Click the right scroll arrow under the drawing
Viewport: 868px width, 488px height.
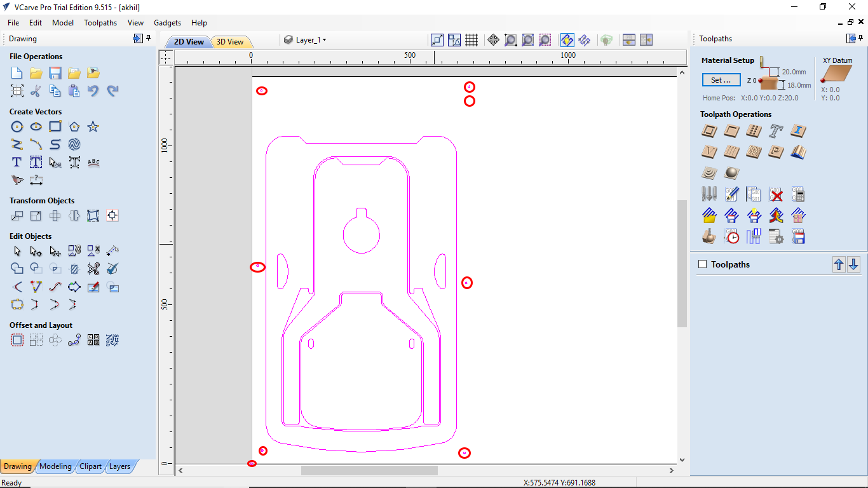click(x=672, y=471)
